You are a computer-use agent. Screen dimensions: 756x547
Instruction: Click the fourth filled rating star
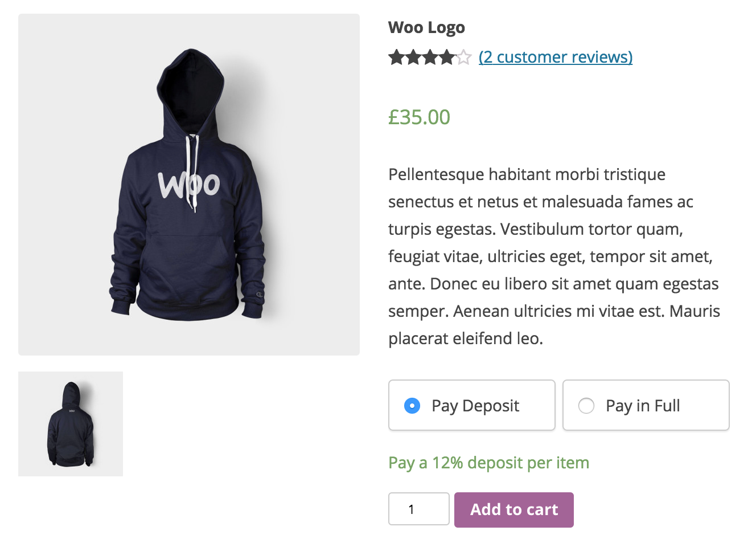(447, 58)
